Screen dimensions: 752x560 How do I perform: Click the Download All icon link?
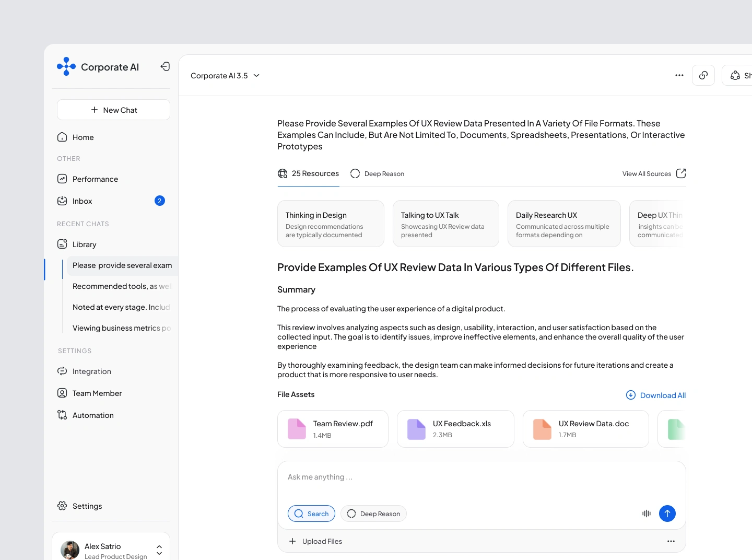coord(656,395)
